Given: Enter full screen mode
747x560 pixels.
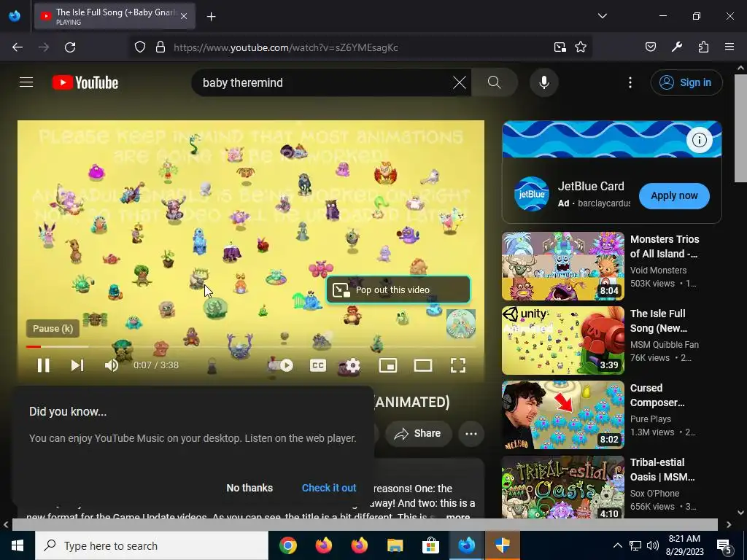Looking at the screenshot, I should pyautogui.click(x=458, y=365).
